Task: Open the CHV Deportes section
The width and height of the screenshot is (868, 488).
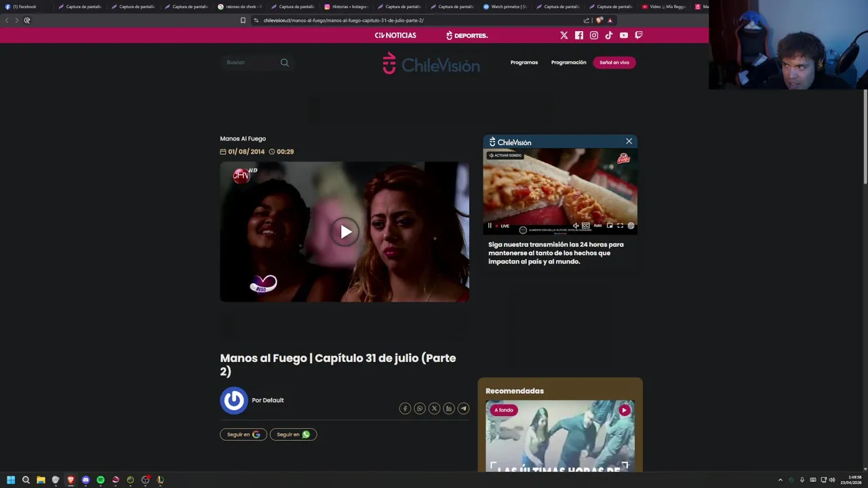Action: pyautogui.click(x=467, y=35)
